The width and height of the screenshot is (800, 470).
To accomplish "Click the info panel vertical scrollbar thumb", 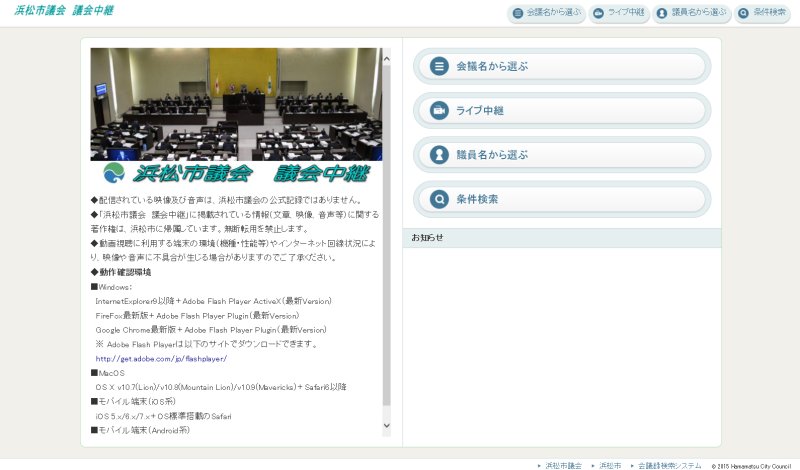I will click(386, 235).
